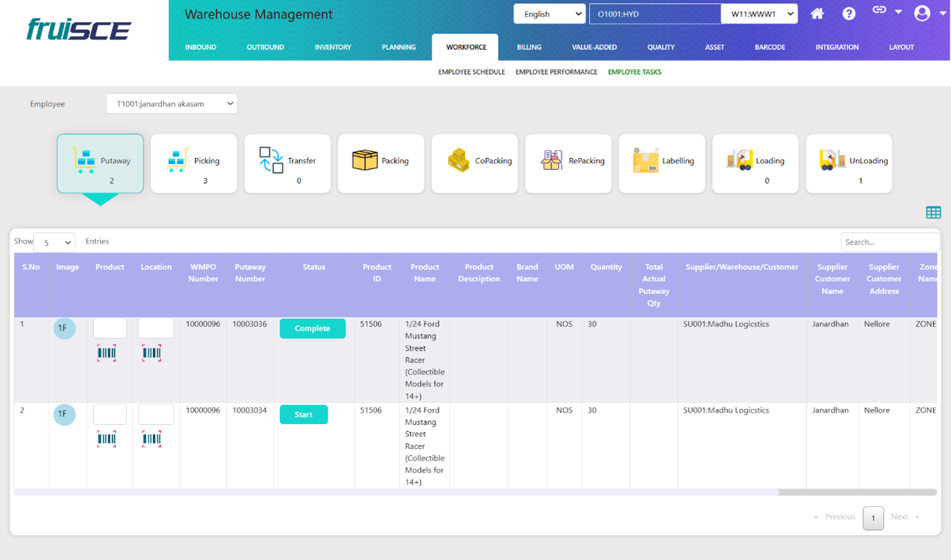
Task: Switch to the INVENTORY tab
Action: pos(333,47)
